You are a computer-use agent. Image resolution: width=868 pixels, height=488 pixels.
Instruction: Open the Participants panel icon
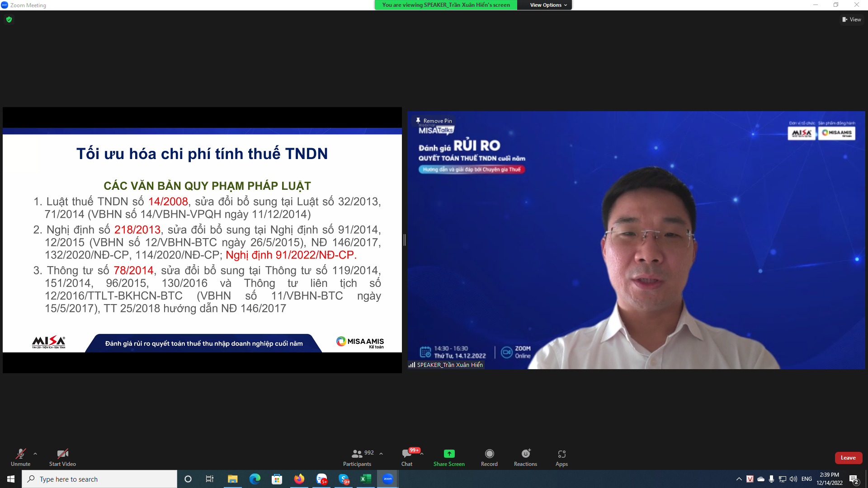point(357,454)
